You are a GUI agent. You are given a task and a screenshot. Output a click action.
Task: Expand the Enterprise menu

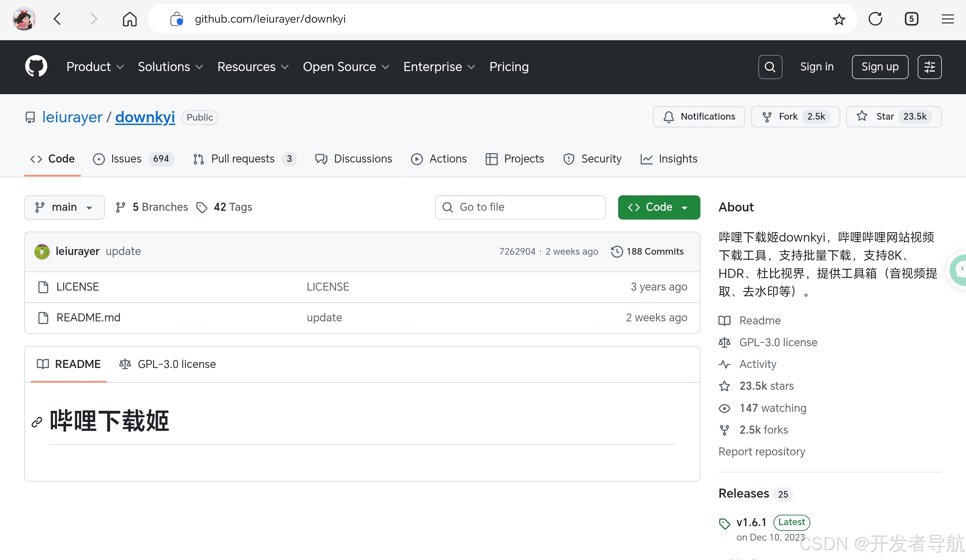click(439, 67)
